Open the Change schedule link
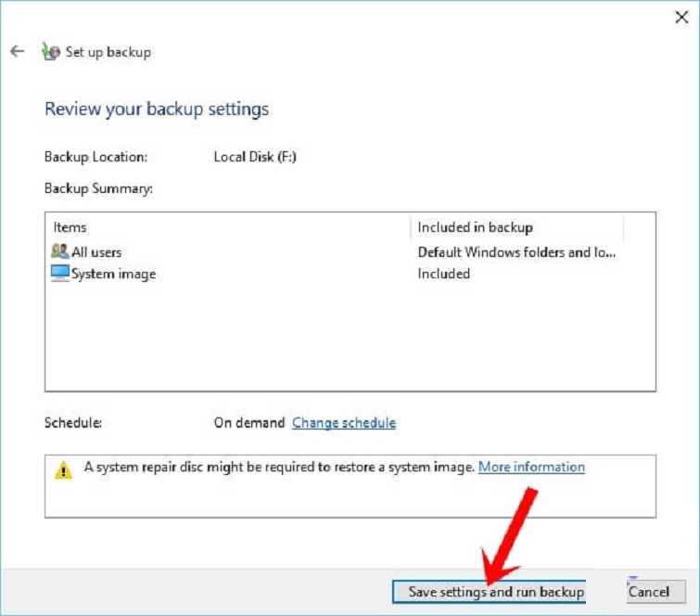700x616 pixels. [344, 423]
